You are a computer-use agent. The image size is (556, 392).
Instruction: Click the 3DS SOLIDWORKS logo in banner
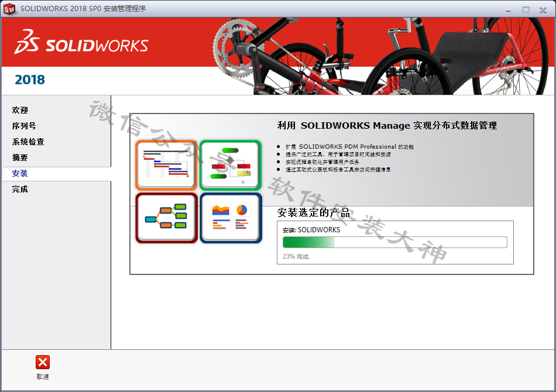pos(81,42)
